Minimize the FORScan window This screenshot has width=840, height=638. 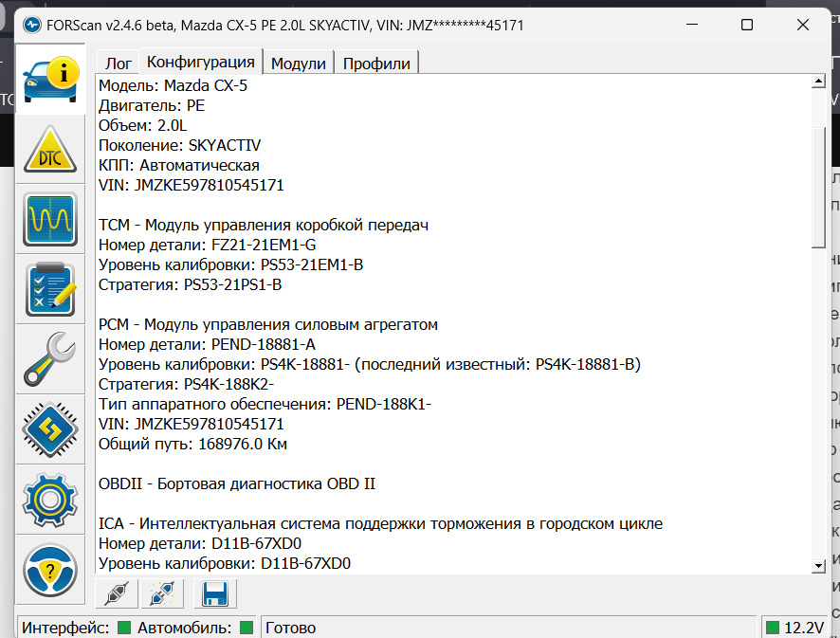point(692,25)
